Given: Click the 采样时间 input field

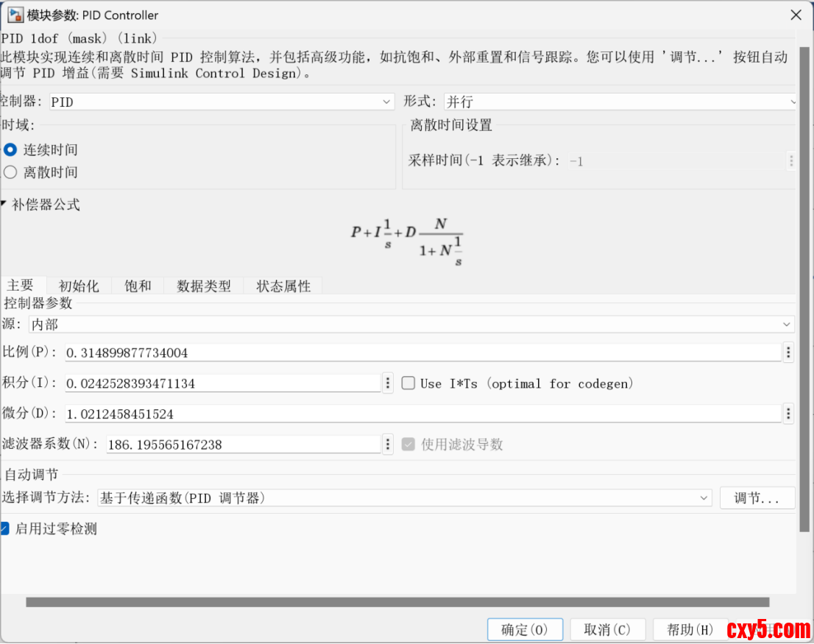Looking at the screenshot, I should 676,161.
